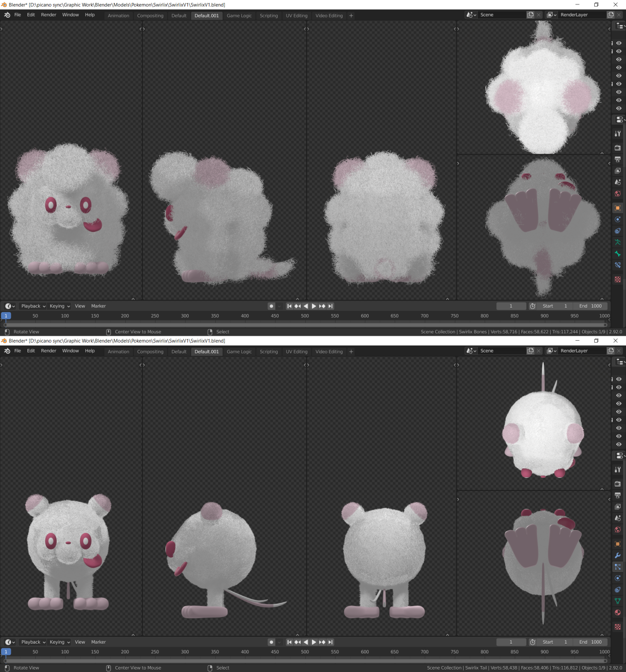Open Render properties in lower Blender window
Image resolution: width=626 pixels, height=672 pixels.
[x=618, y=484]
